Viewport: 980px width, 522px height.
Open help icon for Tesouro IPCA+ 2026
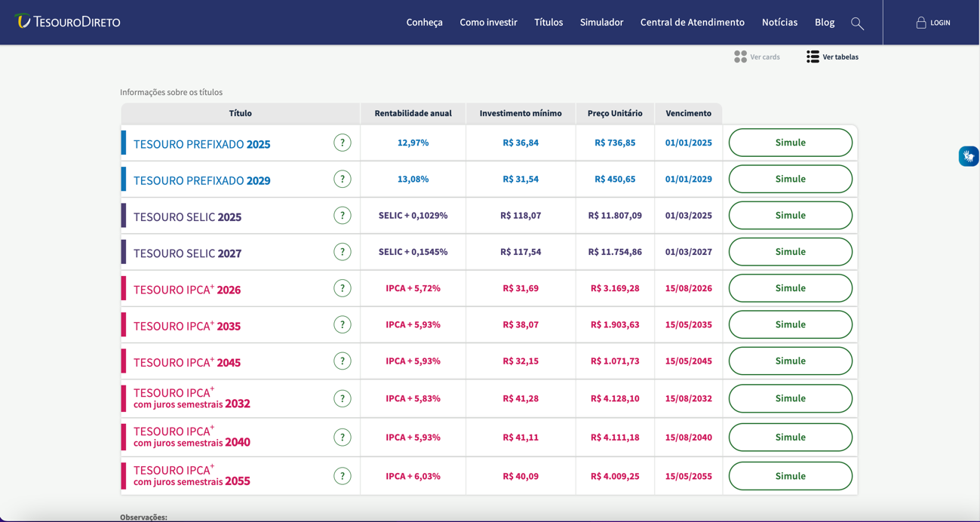tap(343, 288)
